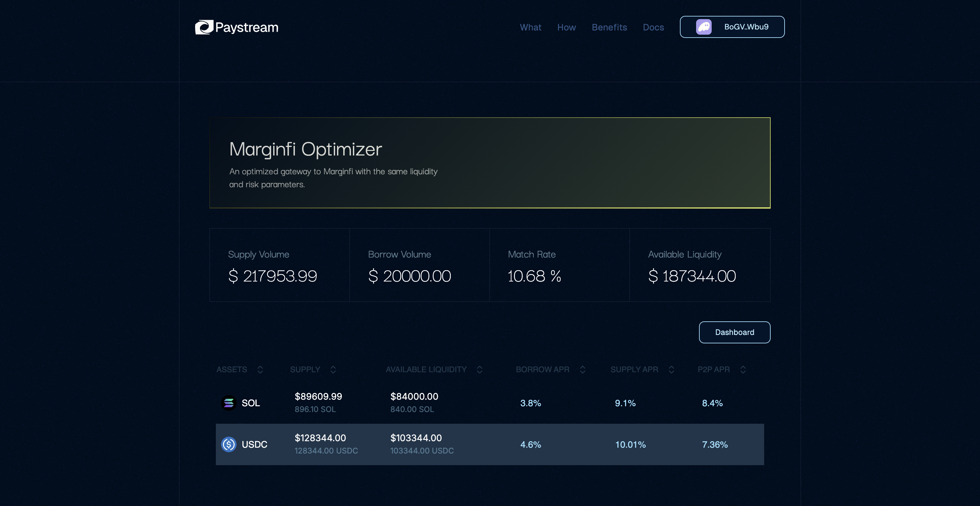
Task: Click the BORROW APR header label
Action: pos(542,370)
